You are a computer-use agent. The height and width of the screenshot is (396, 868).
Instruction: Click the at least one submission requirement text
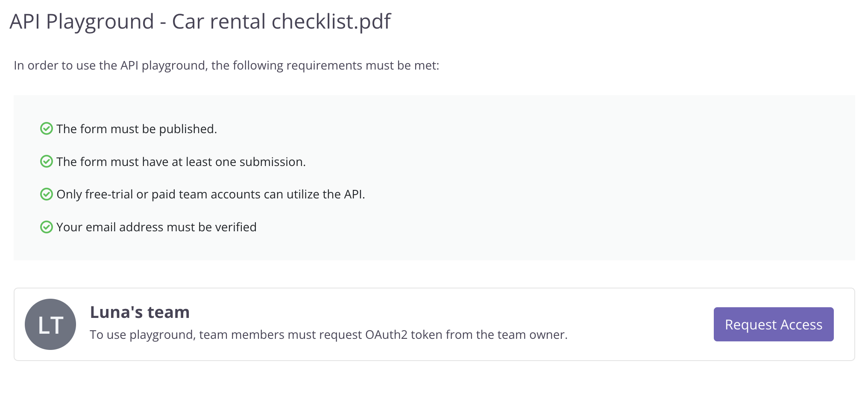point(181,162)
